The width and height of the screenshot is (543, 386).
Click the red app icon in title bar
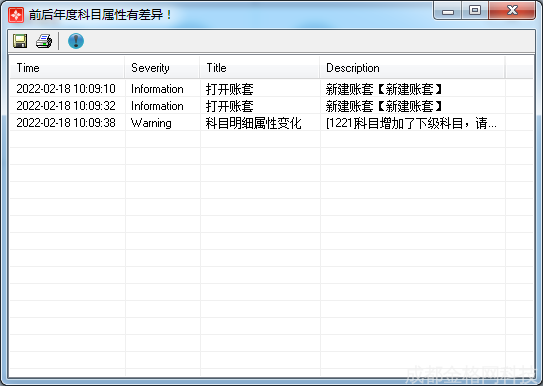coord(16,15)
